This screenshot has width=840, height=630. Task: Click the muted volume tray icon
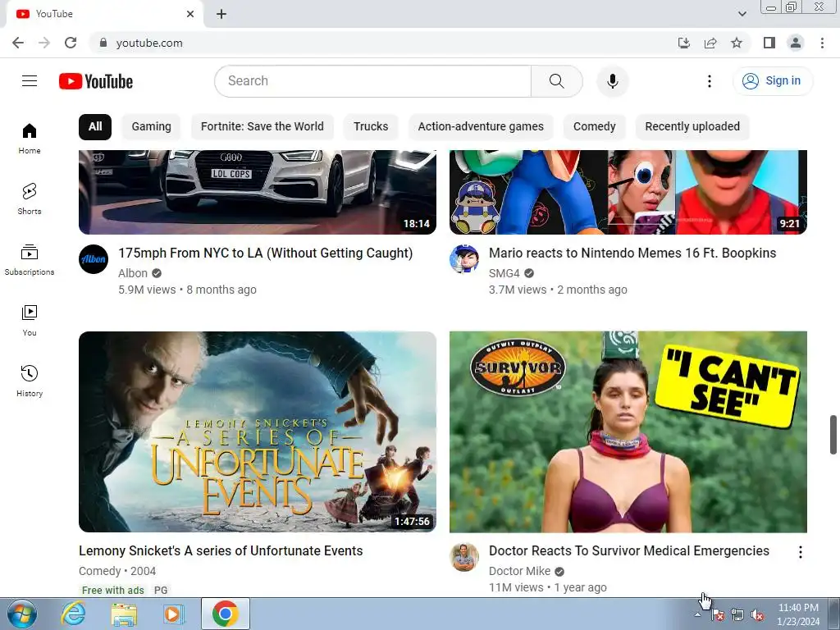tap(757, 615)
